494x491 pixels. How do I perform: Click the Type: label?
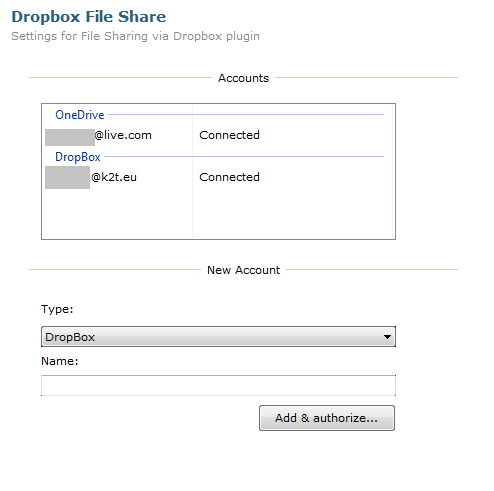pyautogui.click(x=57, y=309)
